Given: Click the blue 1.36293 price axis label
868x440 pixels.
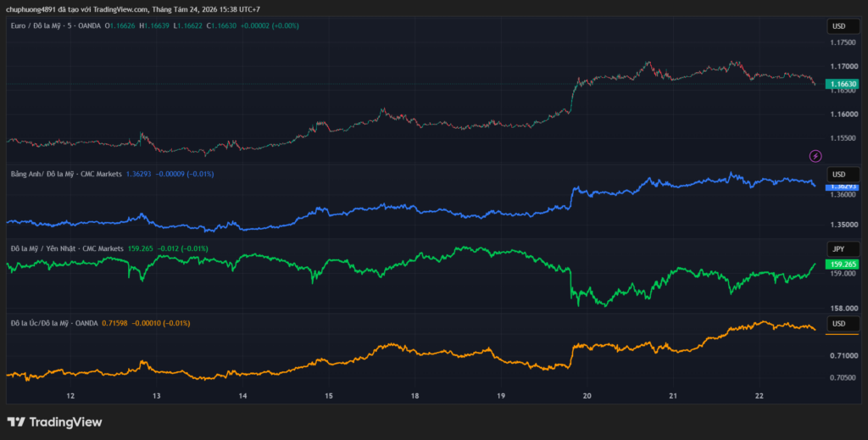Looking at the screenshot, I should coord(843,187).
